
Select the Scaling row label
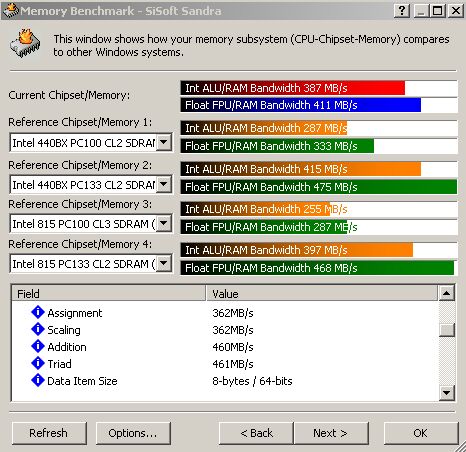64,330
